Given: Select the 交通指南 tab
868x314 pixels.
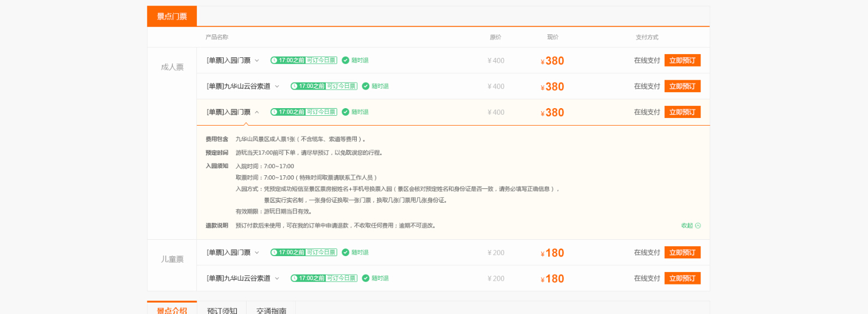Looking at the screenshot, I should (271, 310).
